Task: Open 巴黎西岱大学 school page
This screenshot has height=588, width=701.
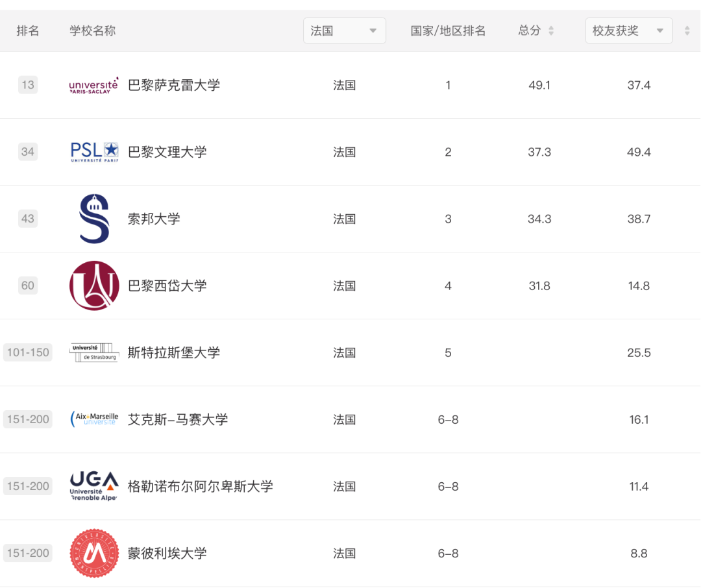Action: point(167,286)
